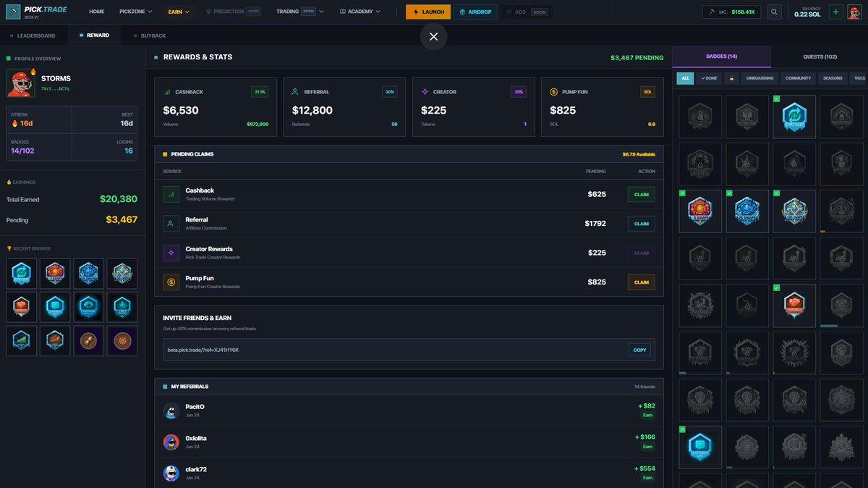Screen dimensions: 868x488
Task: Open the user avatar in top bar
Action: [x=854, y=12]
